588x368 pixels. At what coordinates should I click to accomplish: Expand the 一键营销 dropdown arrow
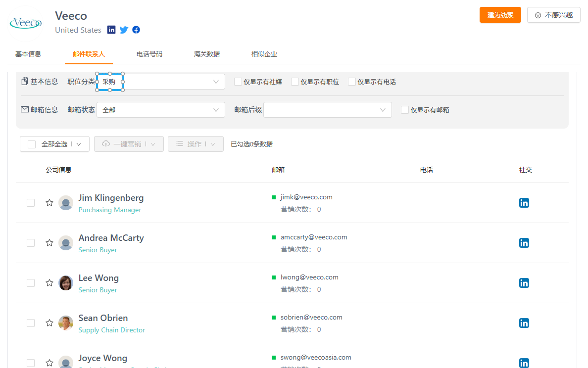pos(153,144)
